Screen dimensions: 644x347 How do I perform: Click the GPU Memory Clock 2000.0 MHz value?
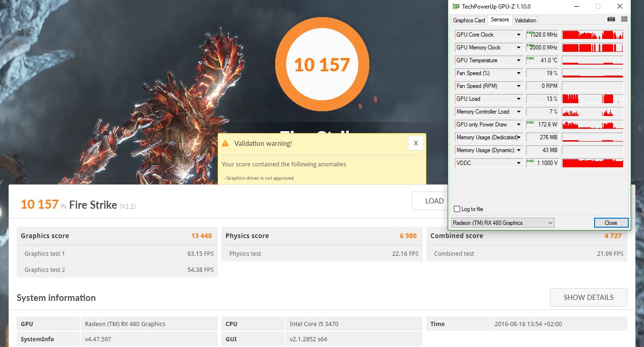(542, 48)
